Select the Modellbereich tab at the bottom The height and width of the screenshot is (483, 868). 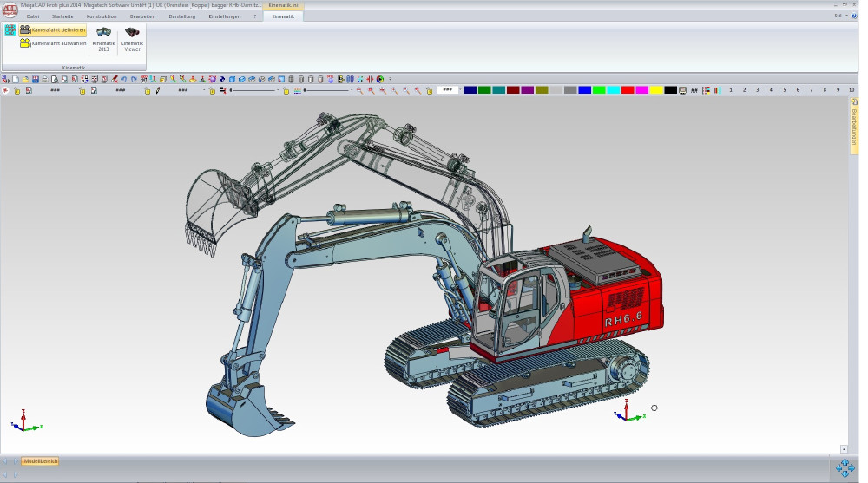41,460
